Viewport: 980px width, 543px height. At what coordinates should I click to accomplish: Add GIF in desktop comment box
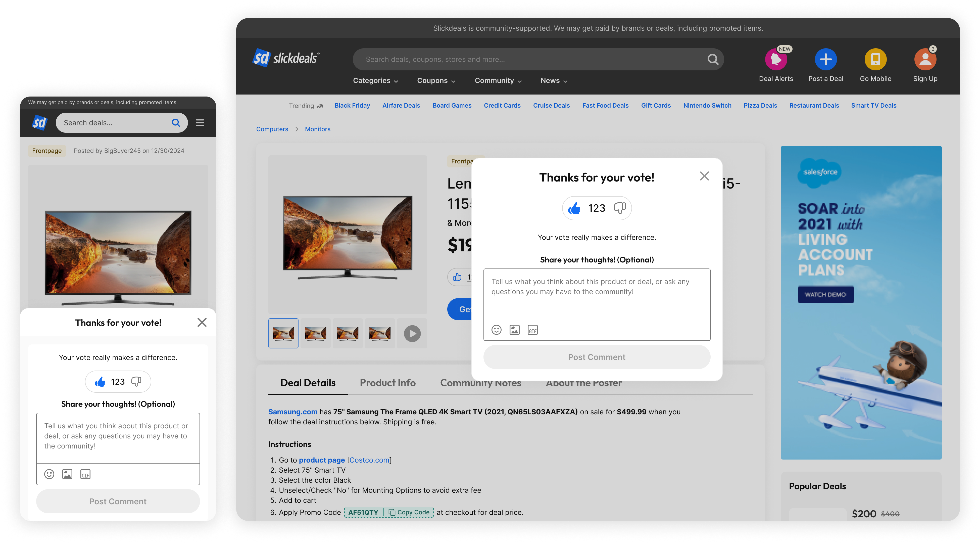(x=533, y=330)
